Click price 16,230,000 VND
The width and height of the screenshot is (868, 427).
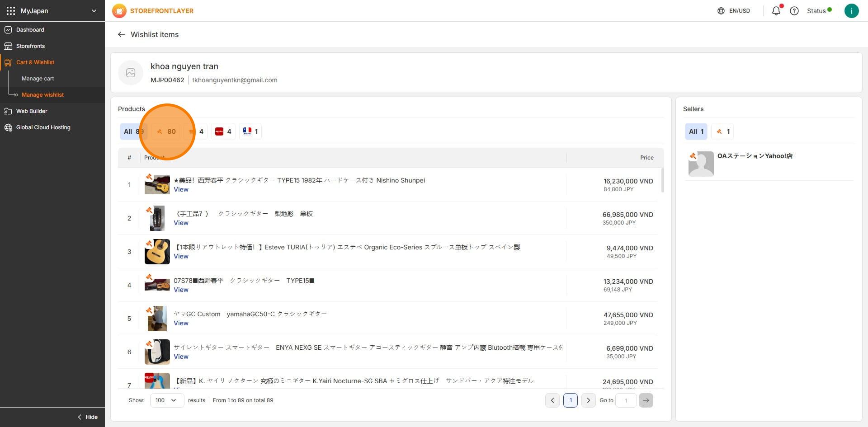(628, 181)
